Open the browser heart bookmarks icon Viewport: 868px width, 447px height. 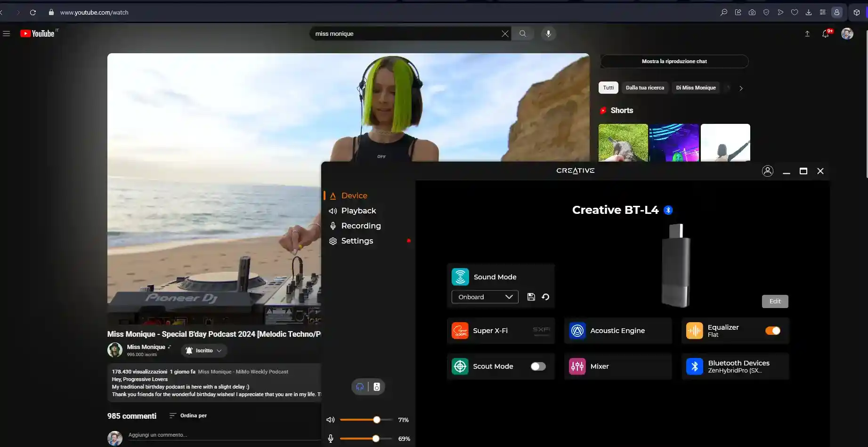coord(795,12)
